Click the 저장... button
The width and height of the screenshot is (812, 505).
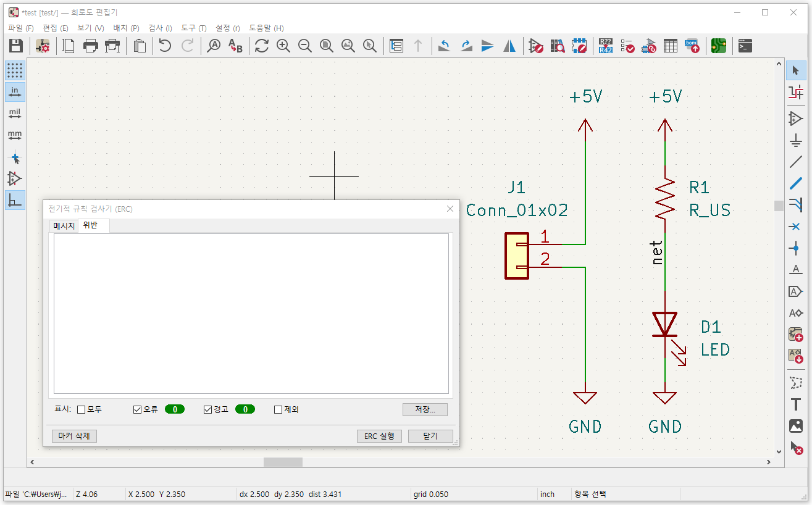425,409
